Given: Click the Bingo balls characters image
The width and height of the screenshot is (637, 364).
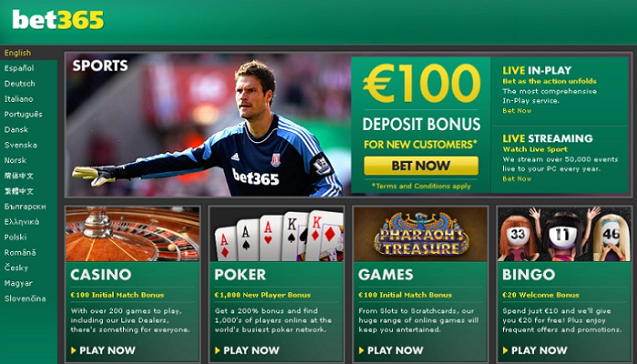Looking at the screenshot, I should click(x=564, y=234).
